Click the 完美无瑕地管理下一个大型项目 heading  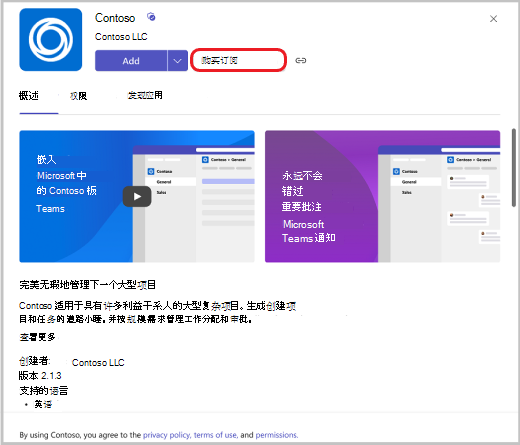click(x=88, y=285)
